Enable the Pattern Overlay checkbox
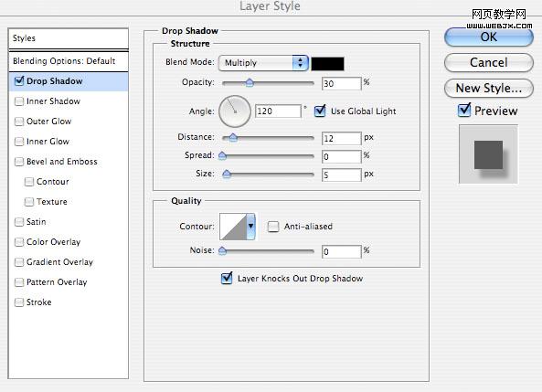Screen dimensions: 542x392 point(19,282)
